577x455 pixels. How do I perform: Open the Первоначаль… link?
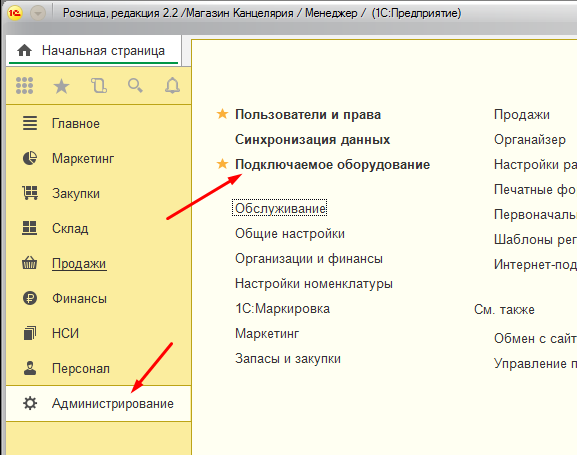tap(535, 214)
